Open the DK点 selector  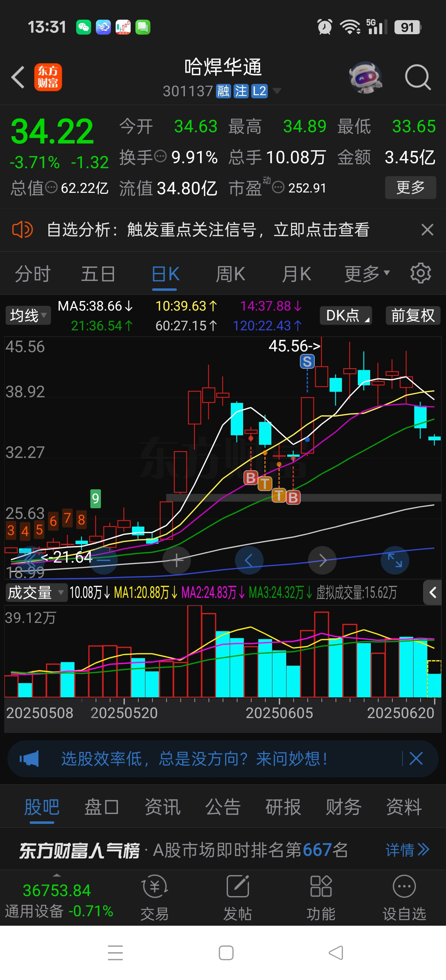point(346,316)
